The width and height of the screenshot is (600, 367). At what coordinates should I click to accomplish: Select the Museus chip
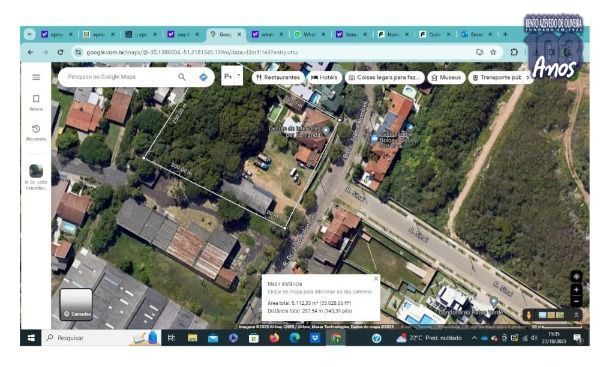[x=446, y=77]
